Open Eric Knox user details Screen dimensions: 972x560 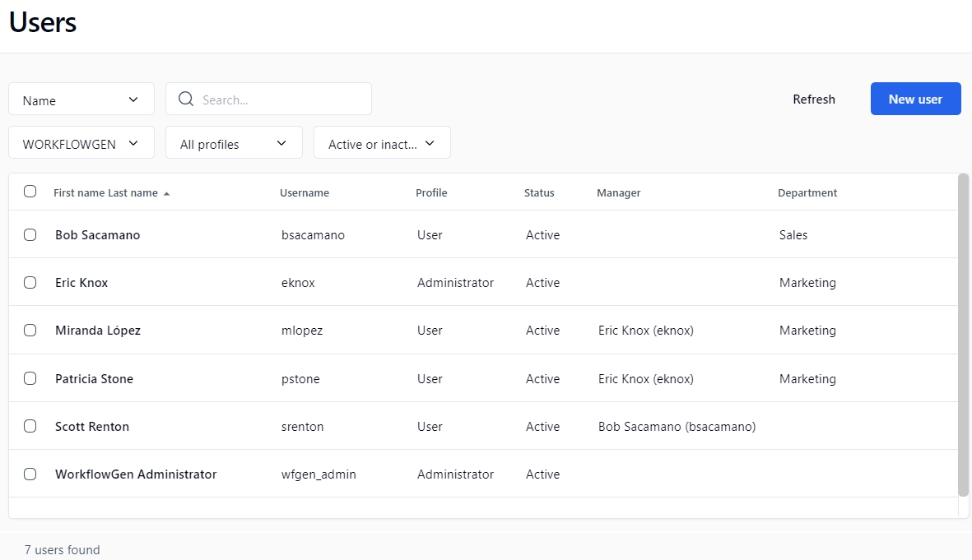81,283
